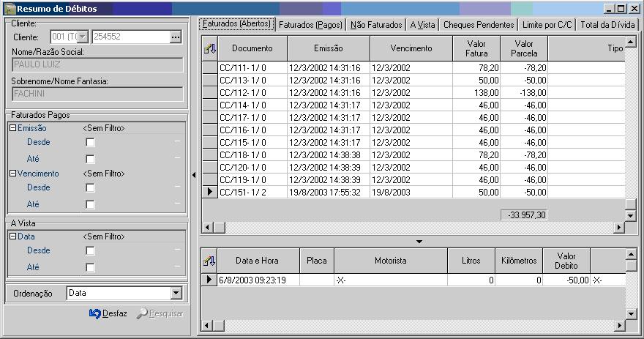Open the Cheques Pendentes tab
644x339 pixels.
(x=479, y=24)
